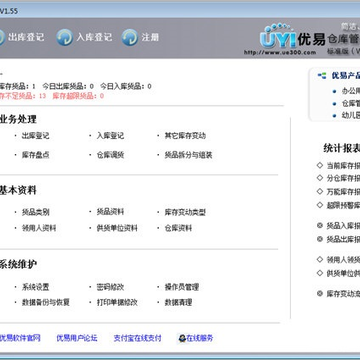Click circle icon beside 货品入库报 report

[x=320, y=226]
